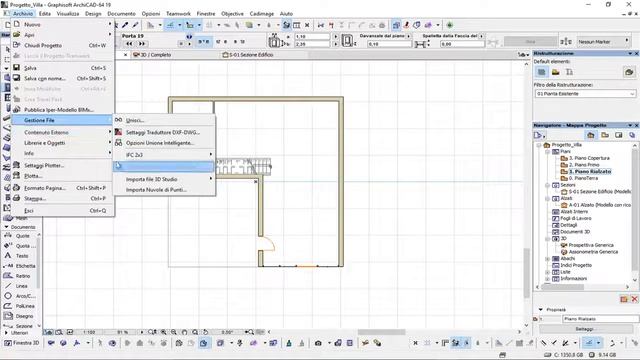This screenshot has width=640, height=360.
Task: Click the red delete X icon in Navigatore
Action: 634,299
